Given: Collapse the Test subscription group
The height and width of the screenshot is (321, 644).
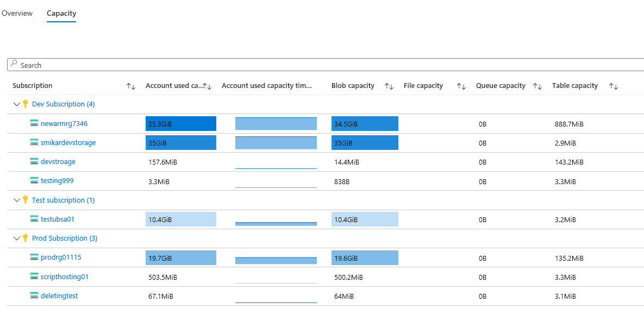Looking at the screenshot, I should coord(16,200).
